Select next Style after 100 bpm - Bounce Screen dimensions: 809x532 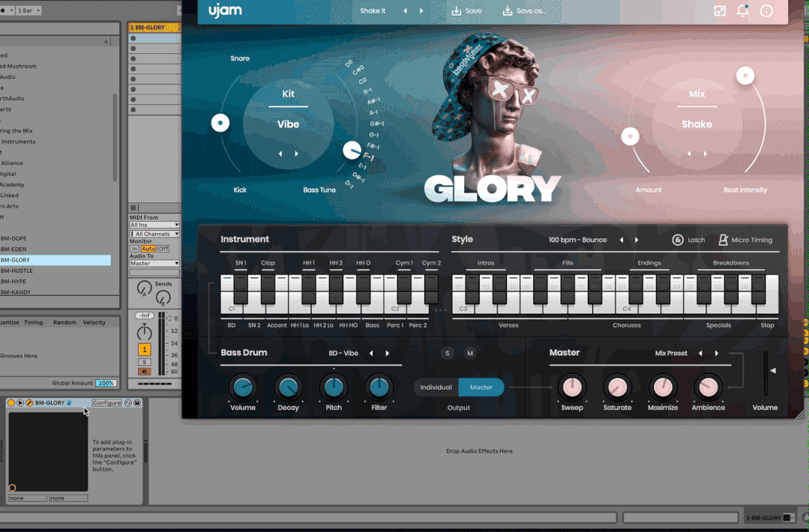tap(637, 240)
